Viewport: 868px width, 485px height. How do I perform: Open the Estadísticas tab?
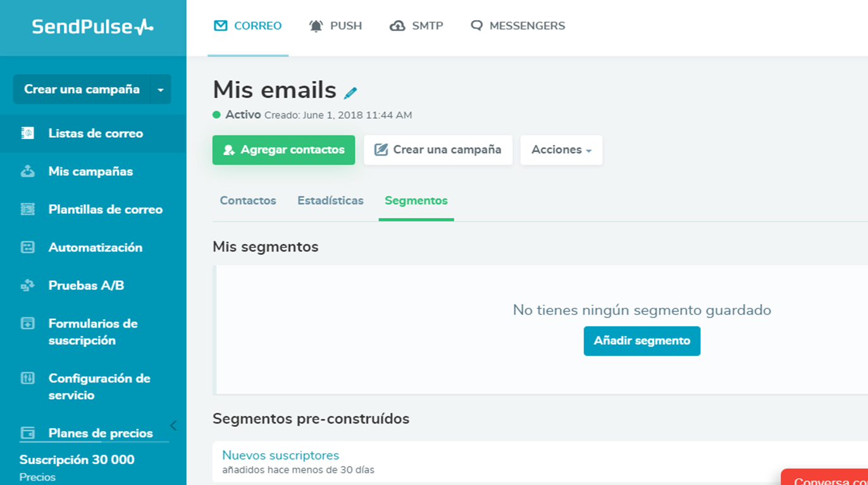click(330, 200)
